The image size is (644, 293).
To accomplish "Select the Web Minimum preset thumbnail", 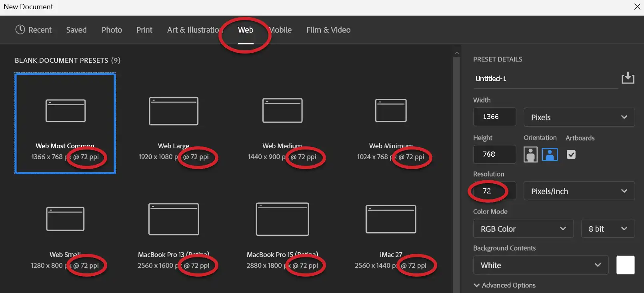I will [391, 111].
